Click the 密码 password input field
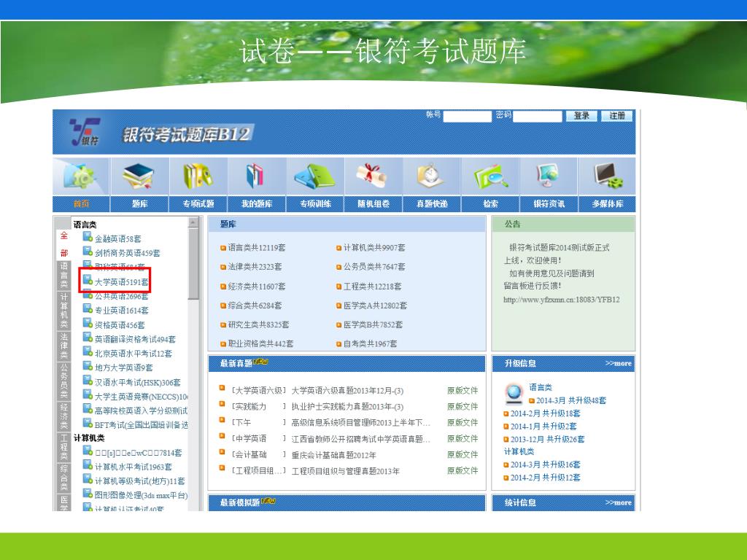Image resolution: width=747 pixels, height=560 pixels. coord(538,117)
